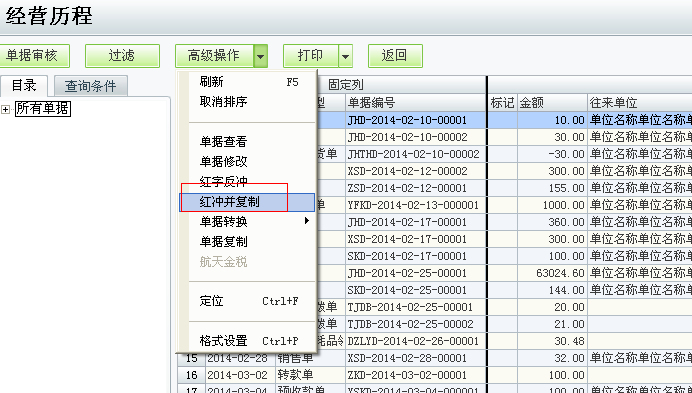
Task: Switch to the 目录 tab
Action: 24,86
